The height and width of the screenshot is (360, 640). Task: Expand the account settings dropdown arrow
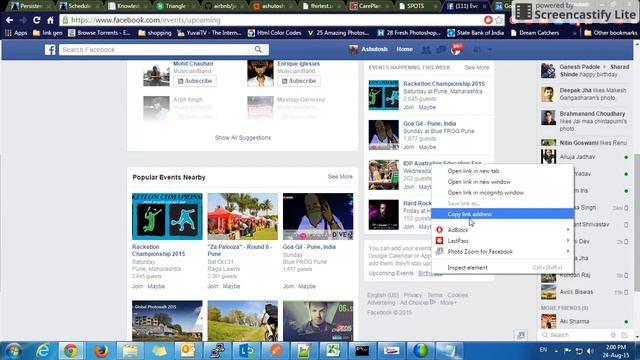pos(489,49)
